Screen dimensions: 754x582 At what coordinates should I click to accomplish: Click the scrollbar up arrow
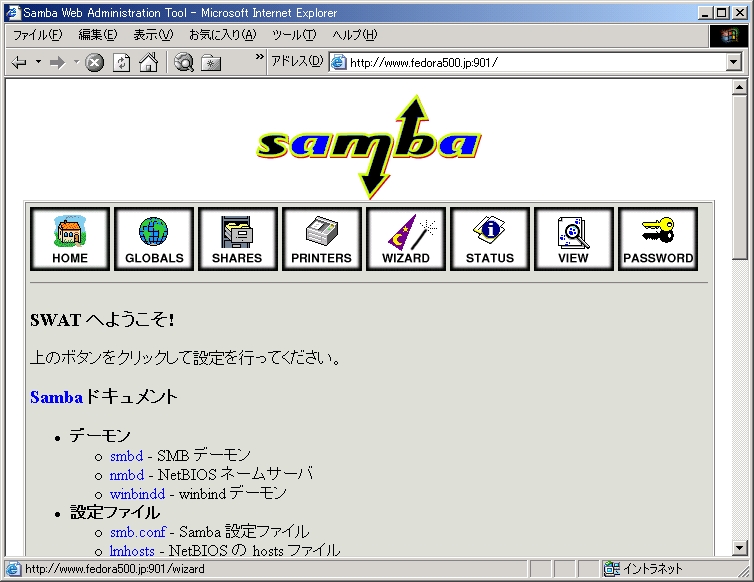tap(739, 87)
